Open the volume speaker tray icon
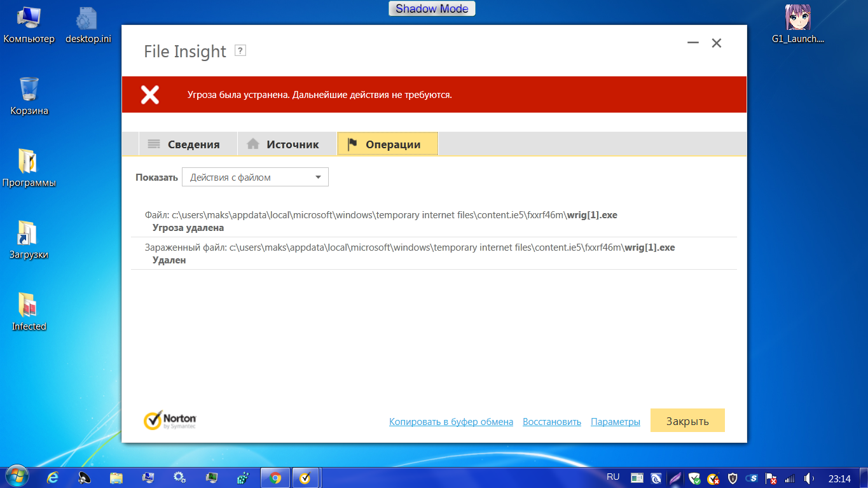This screenshot has height=488, width=868. 809,478
